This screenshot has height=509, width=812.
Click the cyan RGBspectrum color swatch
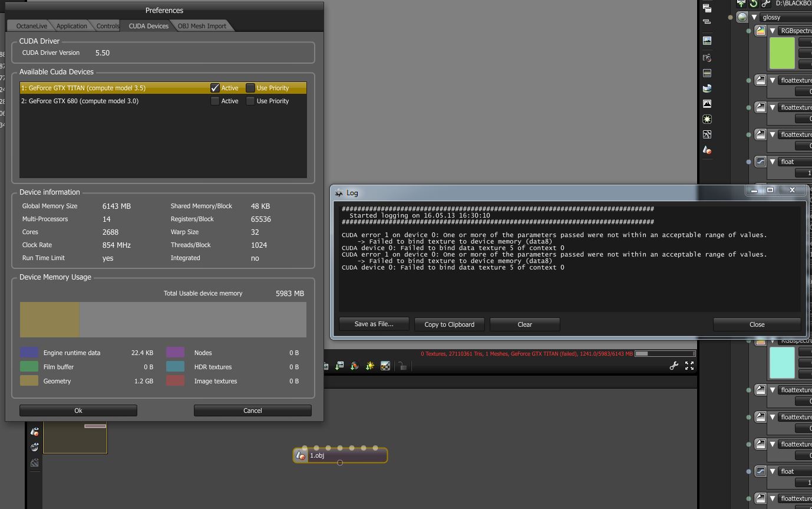[x=782, y=362]
